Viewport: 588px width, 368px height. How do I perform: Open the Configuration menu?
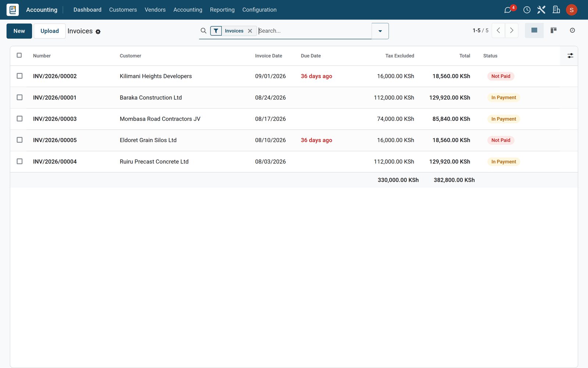(259, 10)
